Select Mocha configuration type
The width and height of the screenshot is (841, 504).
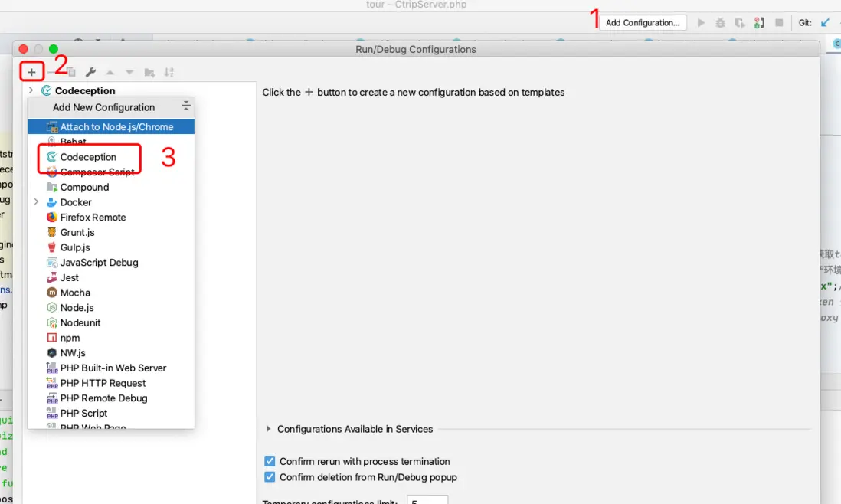(x=111, y=293)
